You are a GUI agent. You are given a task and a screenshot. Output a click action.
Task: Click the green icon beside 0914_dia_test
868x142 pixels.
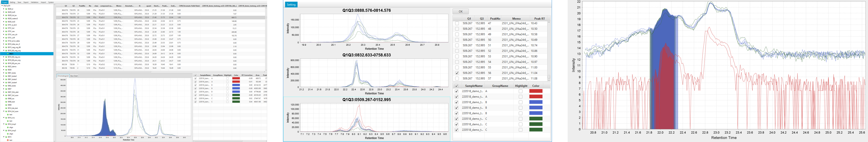click(x=6, y=108)
